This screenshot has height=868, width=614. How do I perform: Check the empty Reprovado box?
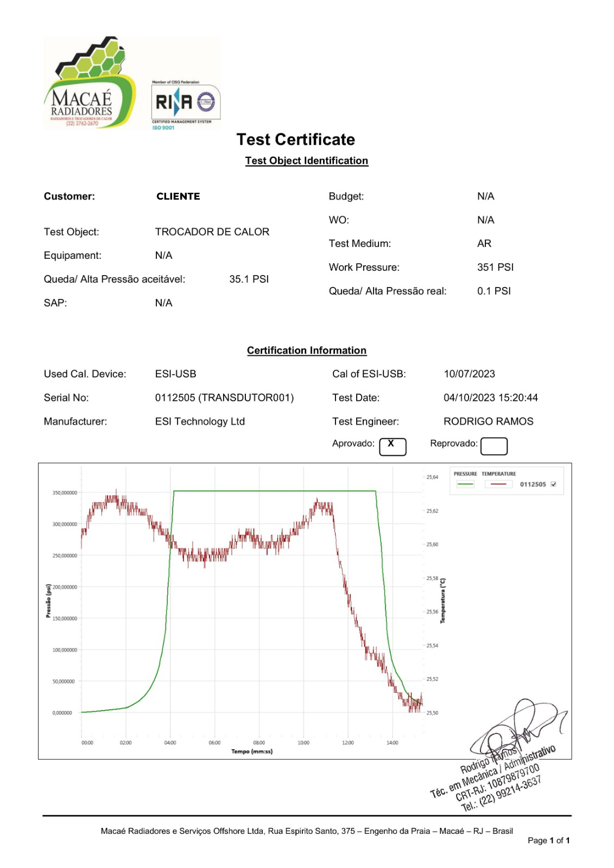[494, 446]
